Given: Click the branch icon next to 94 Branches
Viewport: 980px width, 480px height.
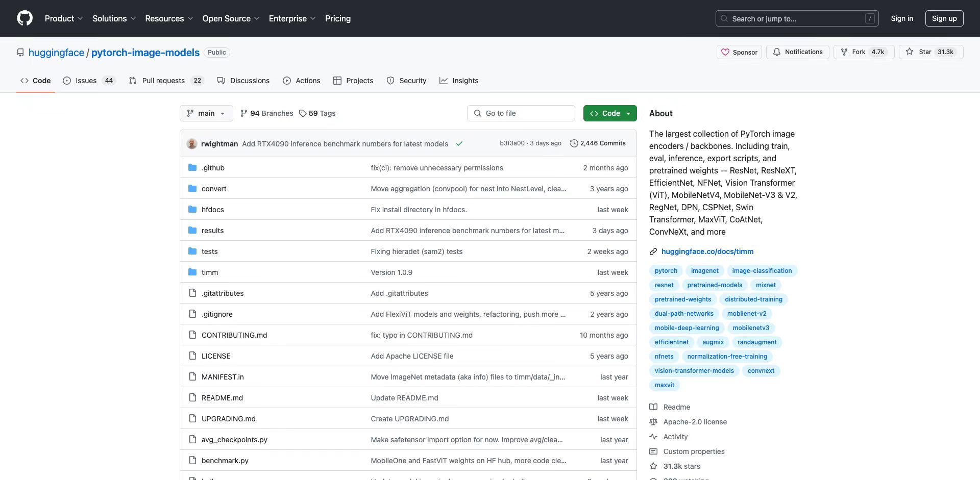Looking at the screenshot, I should [x=244, y=113].
